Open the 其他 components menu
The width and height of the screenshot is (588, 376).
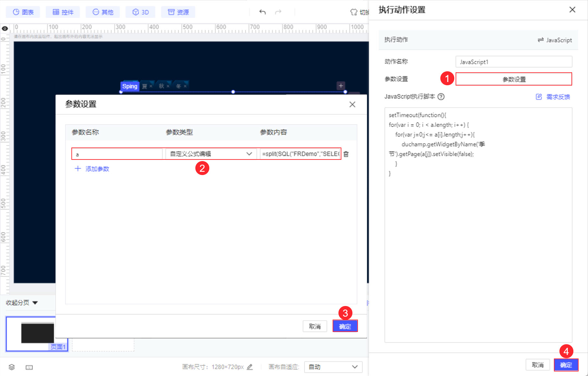click(103, 12)
